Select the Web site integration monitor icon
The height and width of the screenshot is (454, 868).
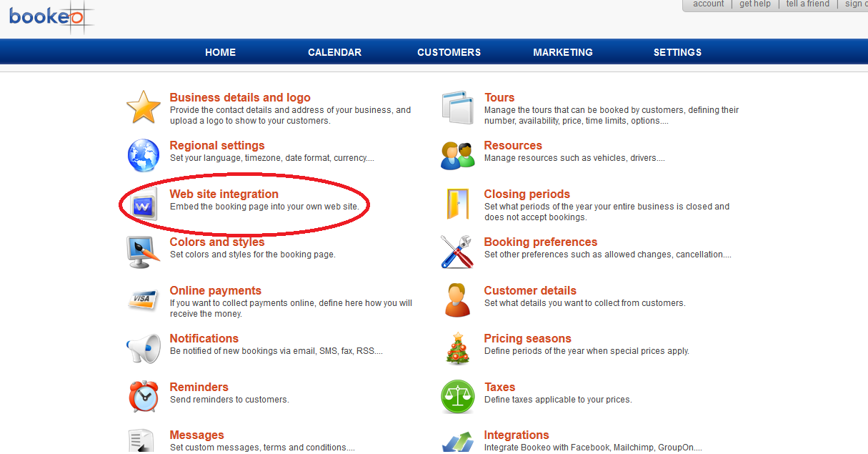(144, 204)
